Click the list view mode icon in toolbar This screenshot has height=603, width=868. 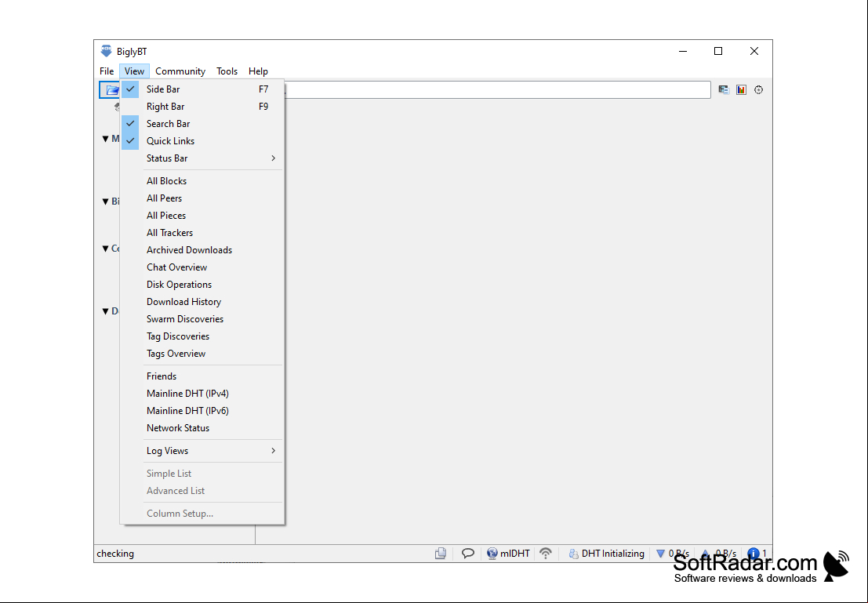(724, 89)
